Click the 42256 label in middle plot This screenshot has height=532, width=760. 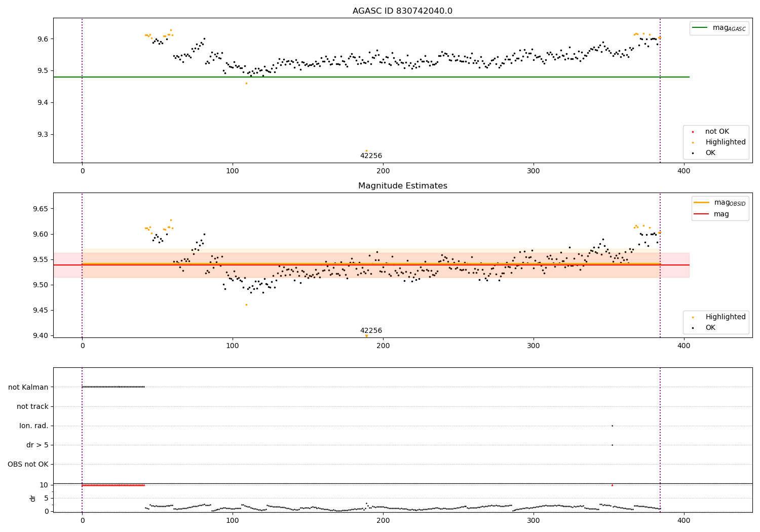tap(371, 331)
